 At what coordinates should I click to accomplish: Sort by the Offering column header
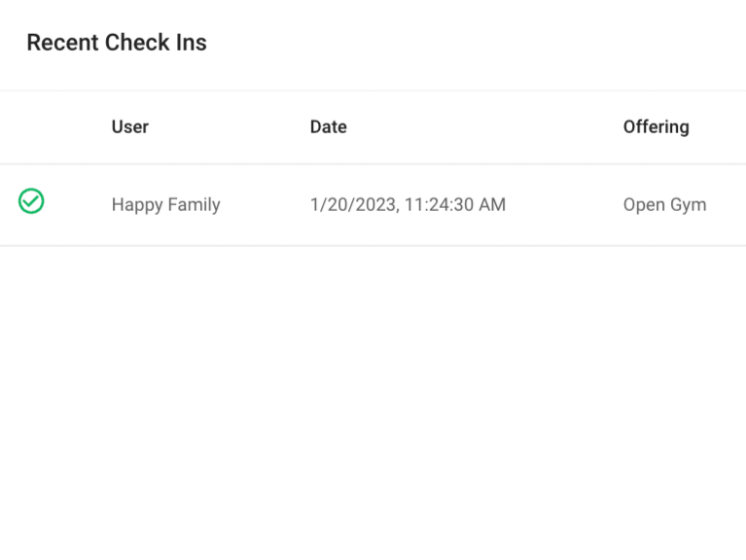pyautogui.click(x=657, y=127)
